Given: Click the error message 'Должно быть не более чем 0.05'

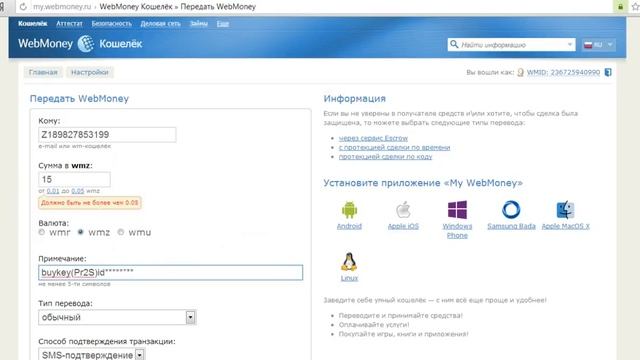Looking at the screenshot, I should click(90, 203).
